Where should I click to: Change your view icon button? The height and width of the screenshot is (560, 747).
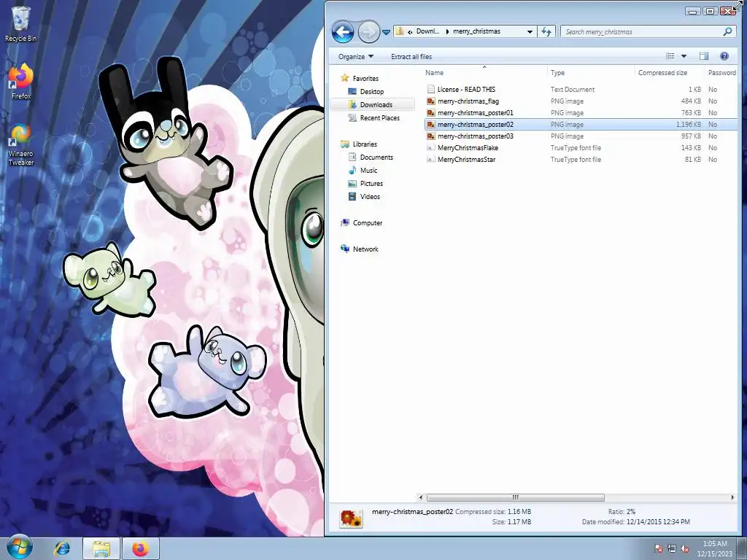pyautogui.click(x=670, y=56)
